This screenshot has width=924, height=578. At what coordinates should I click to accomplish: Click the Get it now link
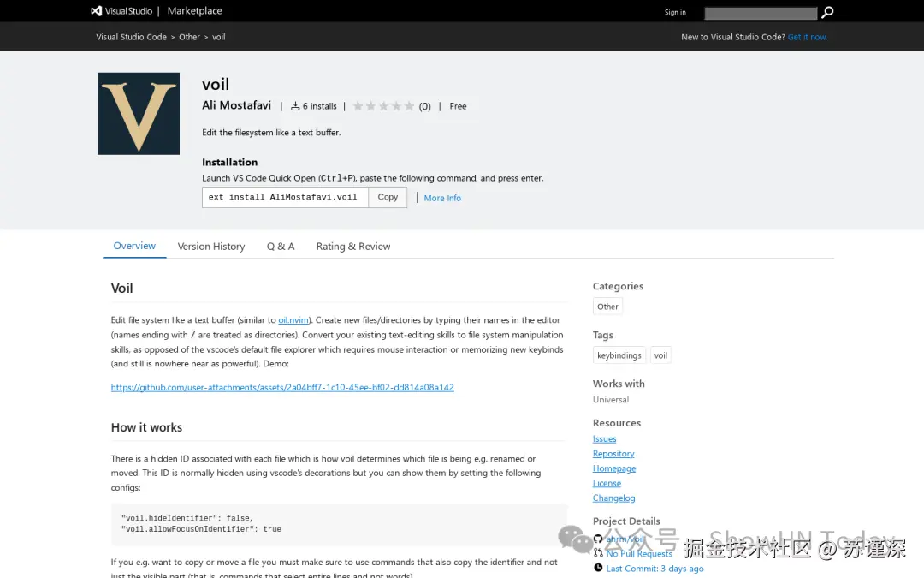click(x=808, y=37)
